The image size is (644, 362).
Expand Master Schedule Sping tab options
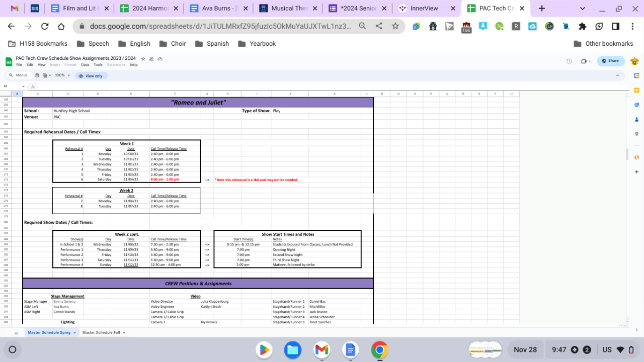74,333
